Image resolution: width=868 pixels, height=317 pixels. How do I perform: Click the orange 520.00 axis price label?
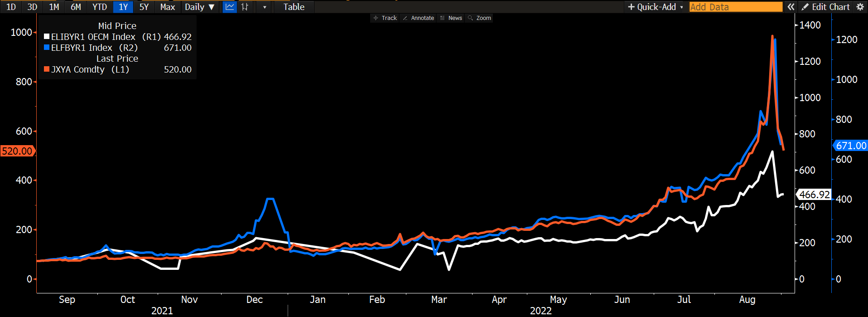pos(17,151)
